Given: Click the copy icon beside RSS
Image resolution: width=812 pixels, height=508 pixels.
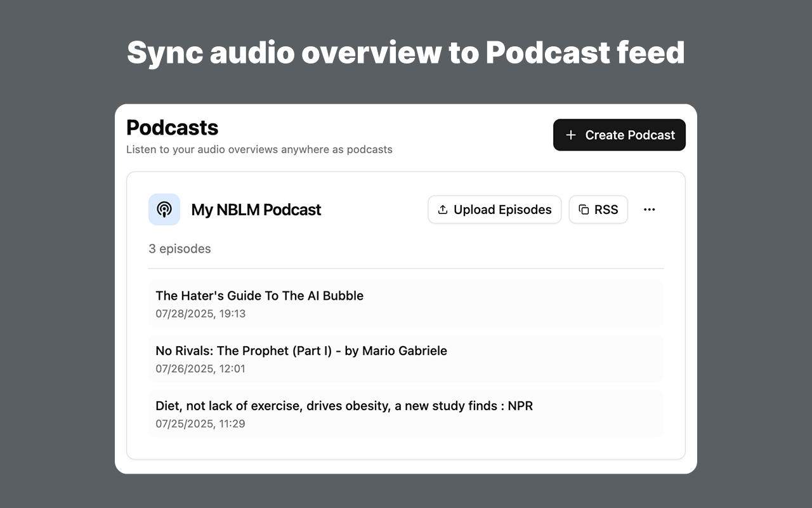Looking at the screenshot, I should click(x=584, y=210).
